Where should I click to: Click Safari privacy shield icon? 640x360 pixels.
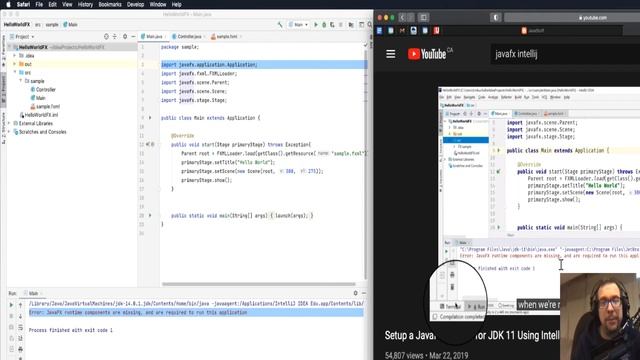pos(496,18)
